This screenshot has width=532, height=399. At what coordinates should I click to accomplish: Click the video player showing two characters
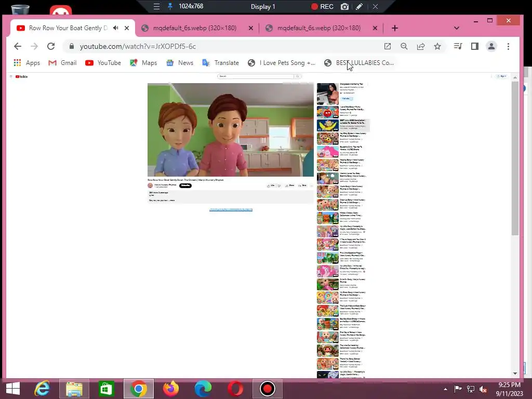(230, 129)
